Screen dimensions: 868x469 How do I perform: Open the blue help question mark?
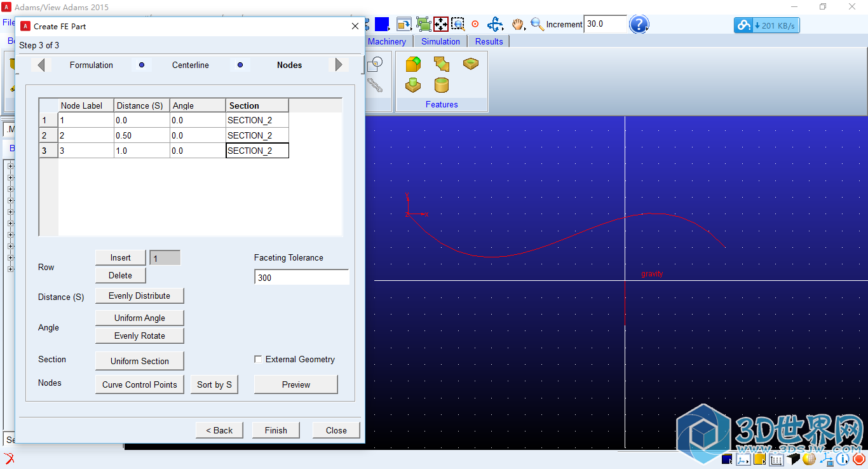click(639, 24)
